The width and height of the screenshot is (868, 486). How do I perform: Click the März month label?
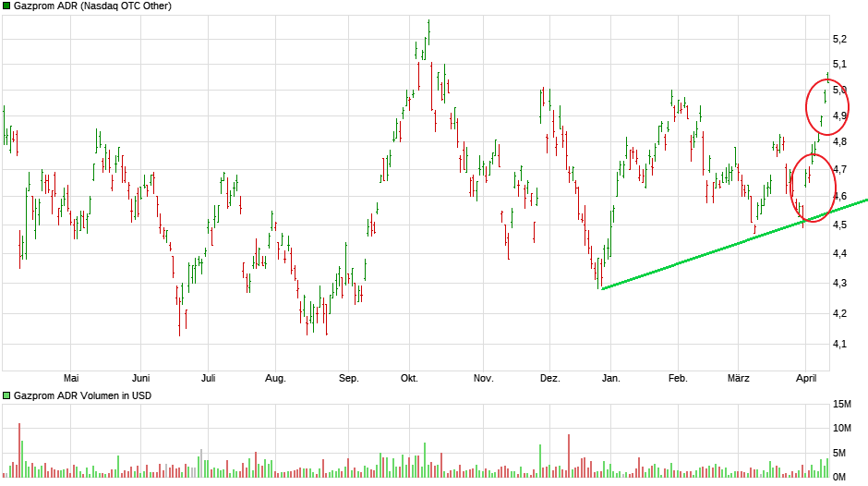click(x=739, y=379)
